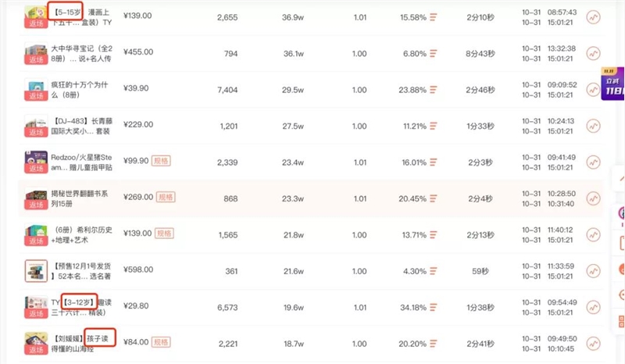Select Redzoo/火星猪 Steam product title
The width and height of the screenshot is (625, 364).
[x=81, y=162]
